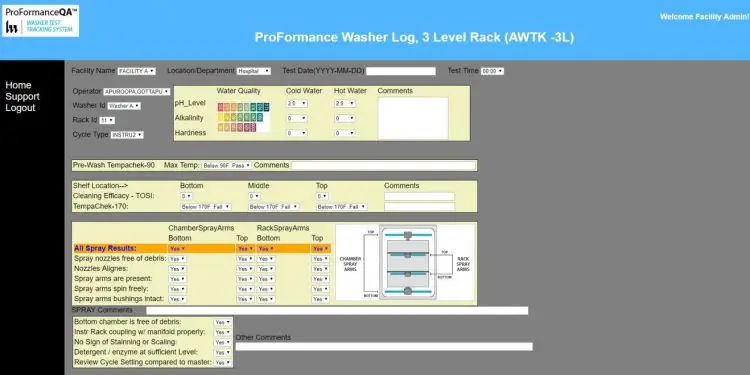The image size is (750, 375).
Task: Open Bottom chamber is free of debris dropdown
Action: [223, 322]
